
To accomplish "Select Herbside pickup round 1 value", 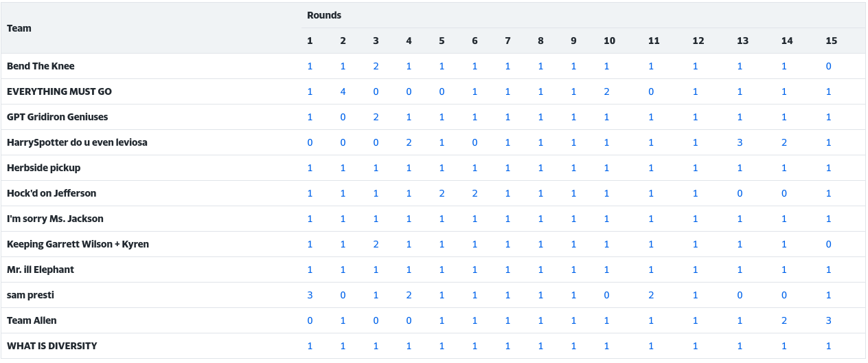I will 310,168.
